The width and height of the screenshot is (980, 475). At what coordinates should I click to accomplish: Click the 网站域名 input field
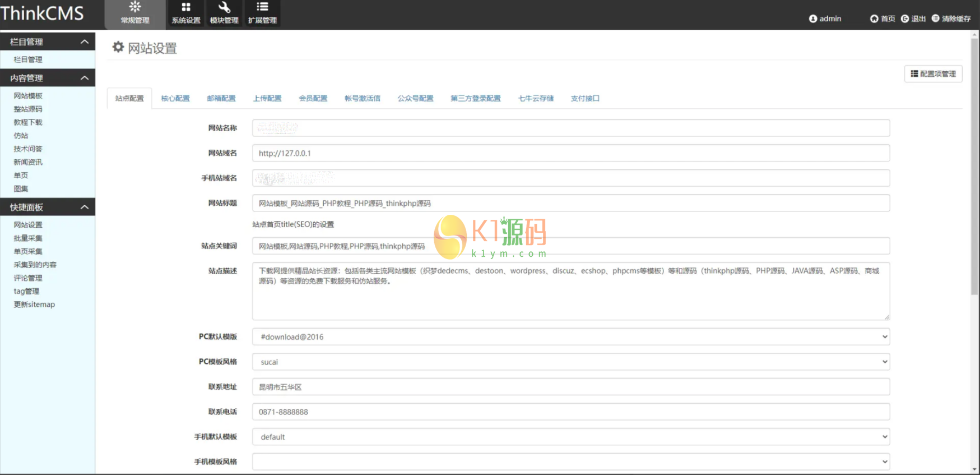pyautogui.click(x=570, y=153)
